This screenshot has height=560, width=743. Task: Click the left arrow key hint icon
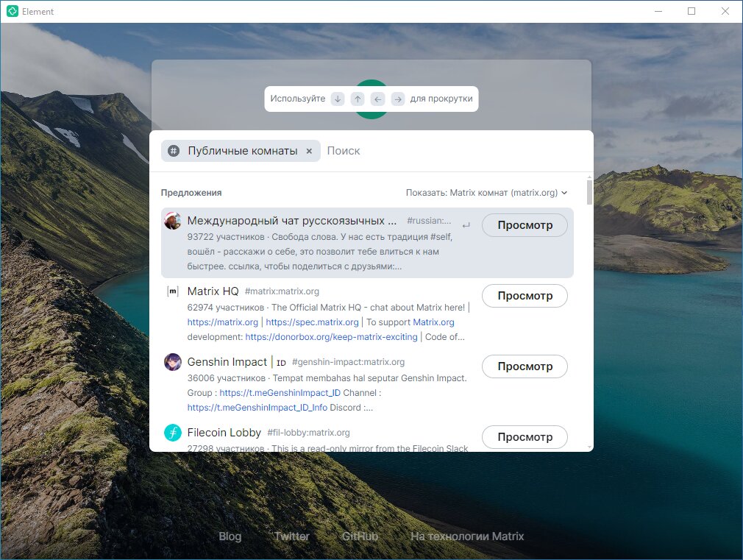[377, 99]
